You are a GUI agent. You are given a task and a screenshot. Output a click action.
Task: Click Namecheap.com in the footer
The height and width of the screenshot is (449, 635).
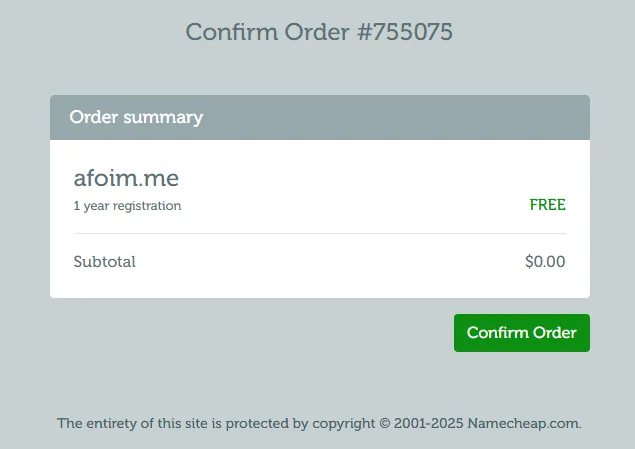pos(523,423)
